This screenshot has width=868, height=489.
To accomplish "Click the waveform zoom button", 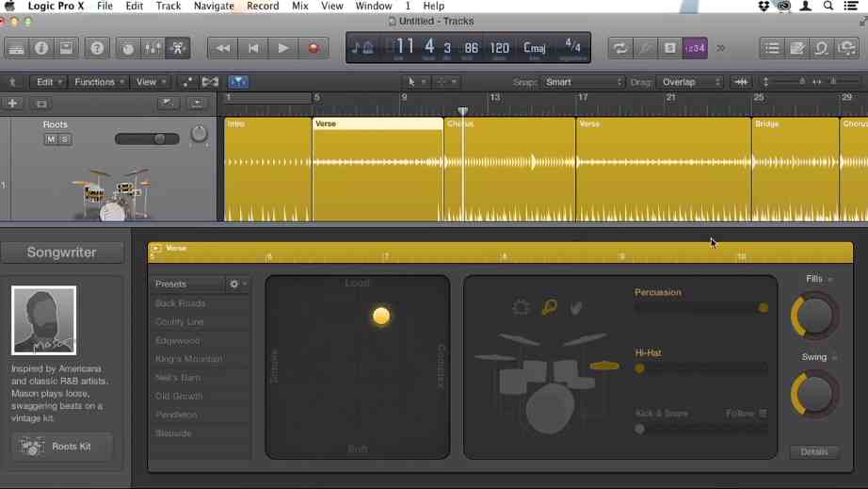I will click(741, 82).
